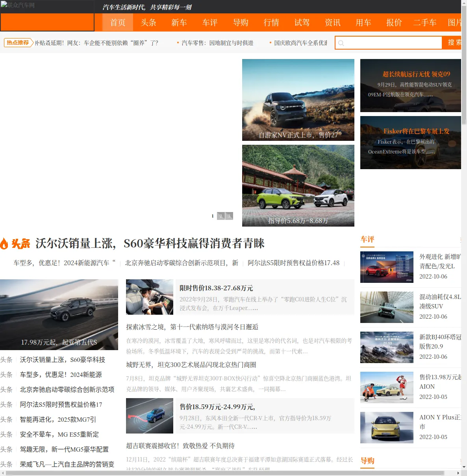The width and height of the screenshot is (467, 476).
Task: Open headline 沃尔沃销量上涨，S60豪华科技赢得消费者青睐
Action: coord(150,244)
